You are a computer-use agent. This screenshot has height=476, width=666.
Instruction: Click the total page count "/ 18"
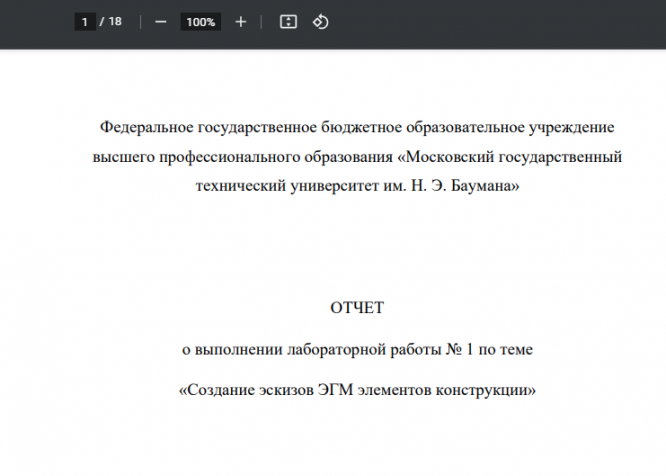tap(110, 22)
